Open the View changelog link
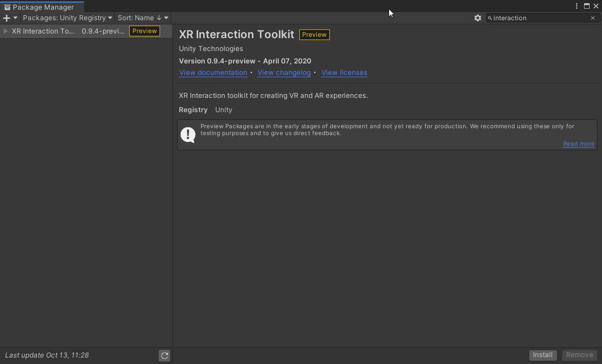602x364 pixels. click(x=284, y=73)
